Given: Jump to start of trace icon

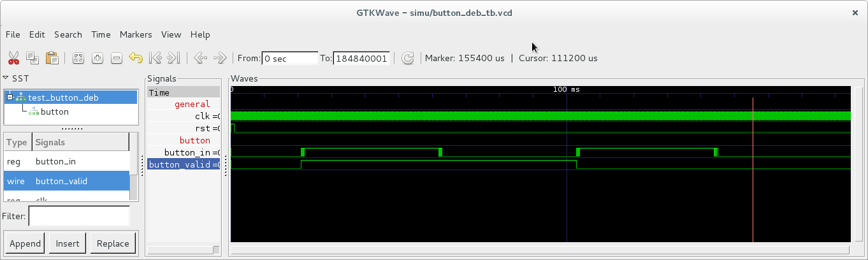Looking at the screenshot, I should coord(155,58).
